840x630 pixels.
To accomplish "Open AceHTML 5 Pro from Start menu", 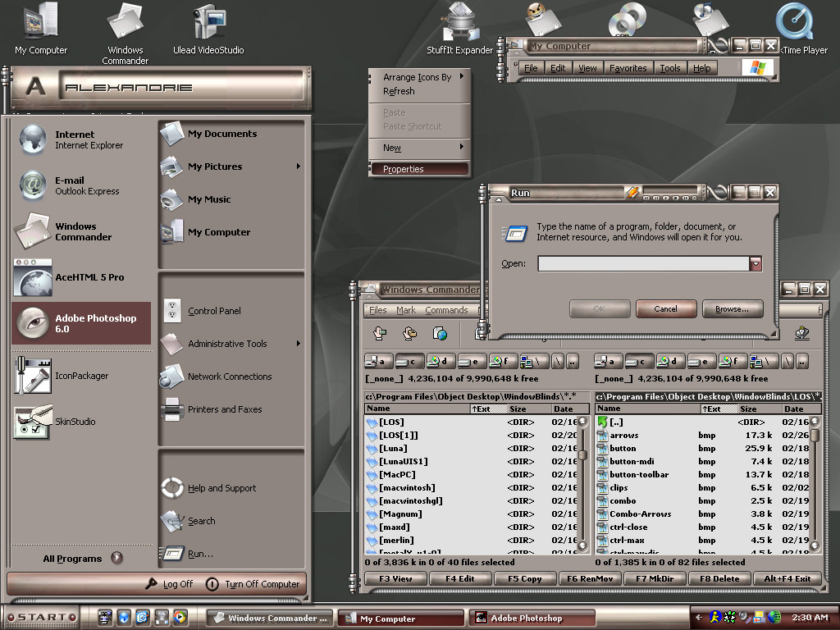I will click(80, 277).
